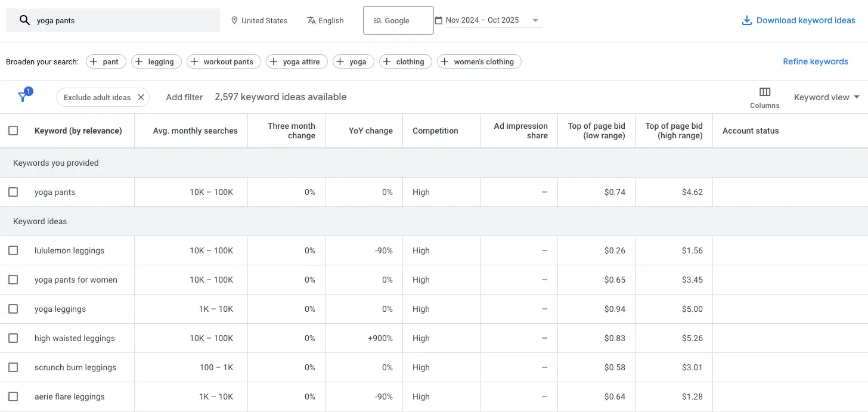Click the download icon for keyword ideas
868x412 pixels.
pyautogui.click(x=746, y=20)
